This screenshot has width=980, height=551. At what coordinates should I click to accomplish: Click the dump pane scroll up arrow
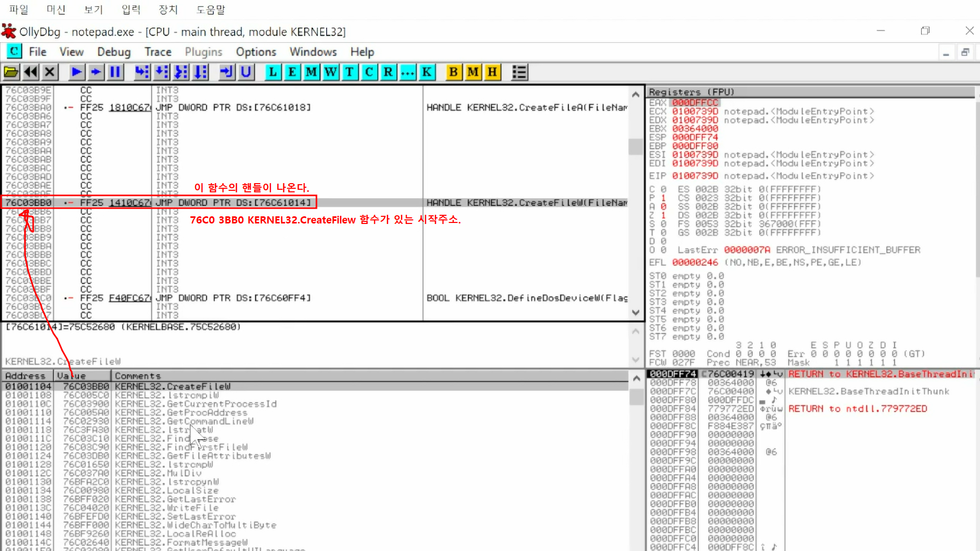point(636,379)
